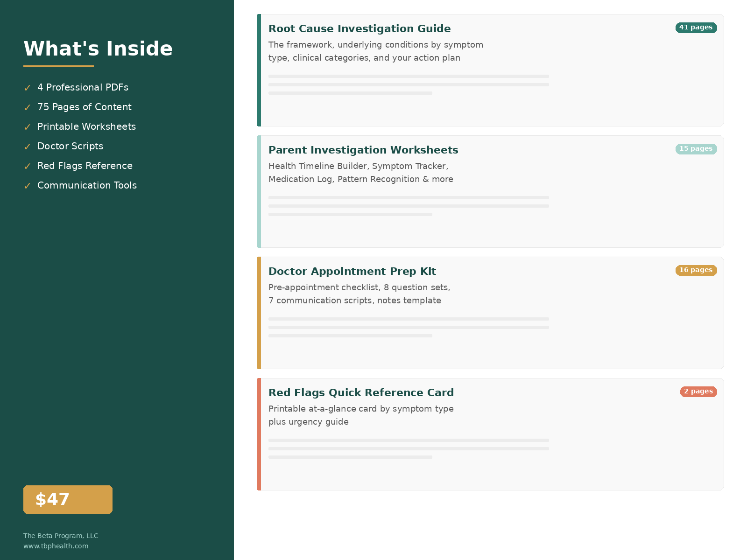Toggle the check next to Printable Worksheets
The image size is (747, 560).
pos(28,126)
